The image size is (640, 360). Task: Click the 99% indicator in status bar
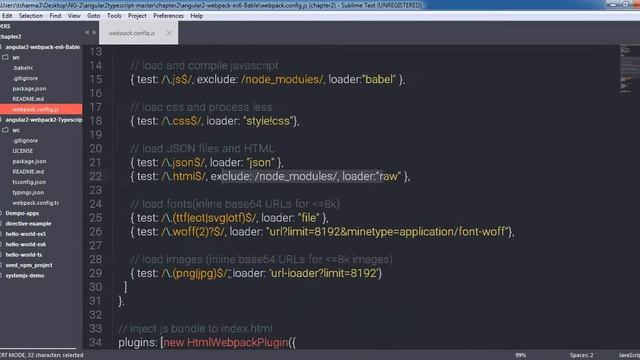pos(520,355)
